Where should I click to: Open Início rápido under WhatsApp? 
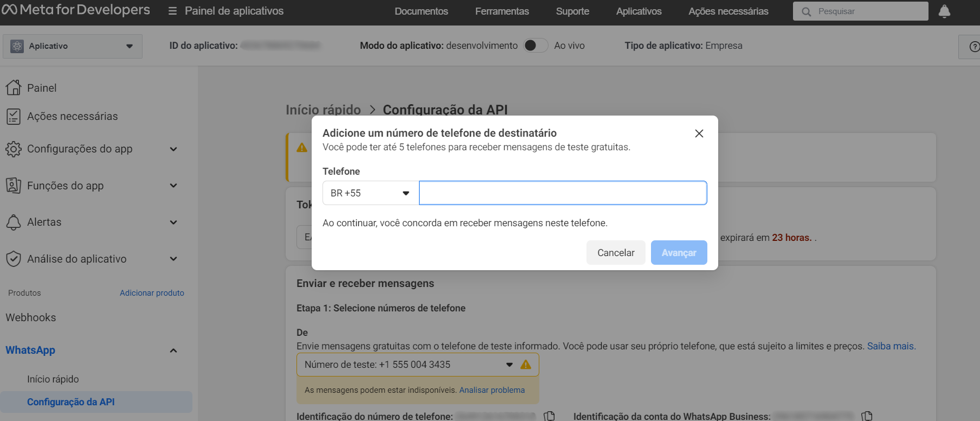[53, 379]
